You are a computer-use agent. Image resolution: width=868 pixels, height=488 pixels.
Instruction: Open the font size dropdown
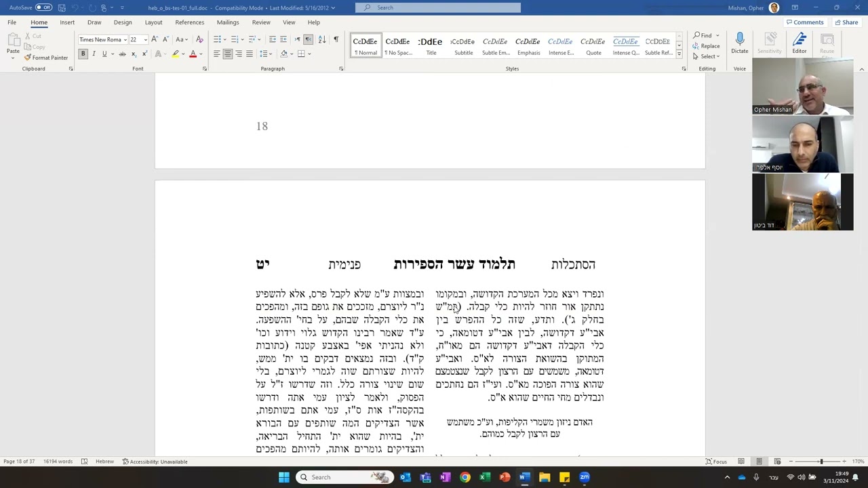click(x=144, y=40)
